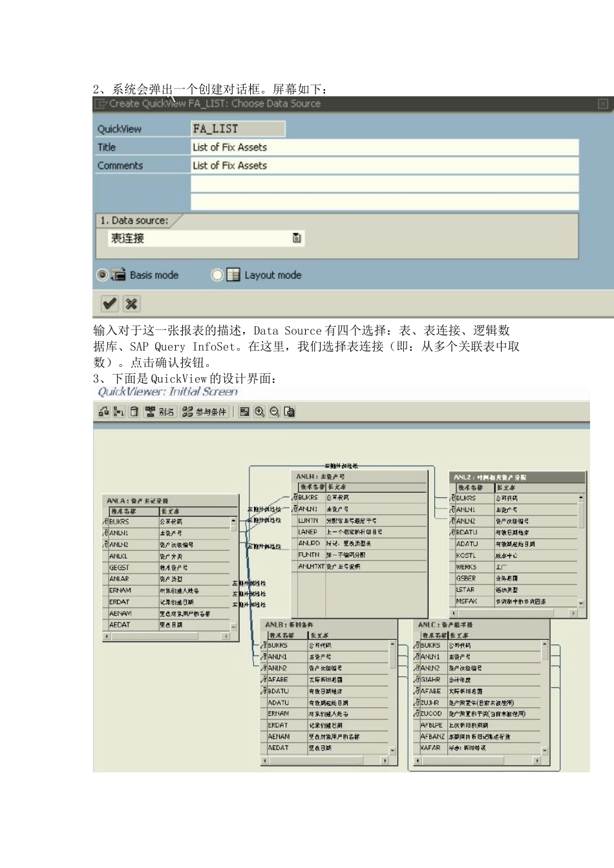Click scroll-down arrow in ANLC table
This screenshot has height=868, width=614.
click(x=545, y=750)
